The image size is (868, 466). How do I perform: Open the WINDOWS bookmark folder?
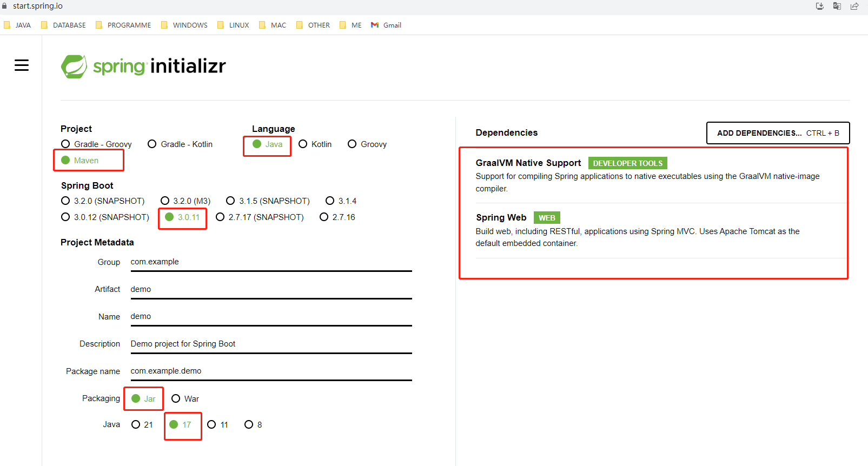click(x=184, y=25)
